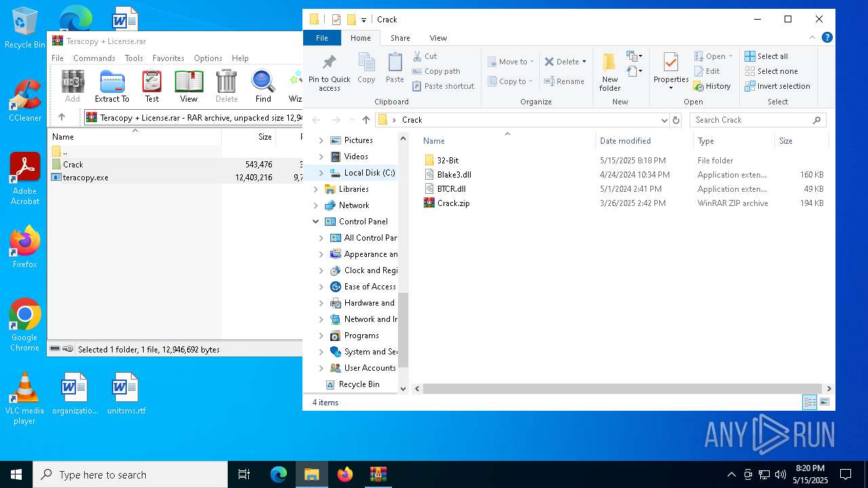
Task: Open Explorer help question mark icon
Action: (x=827, y=38)
